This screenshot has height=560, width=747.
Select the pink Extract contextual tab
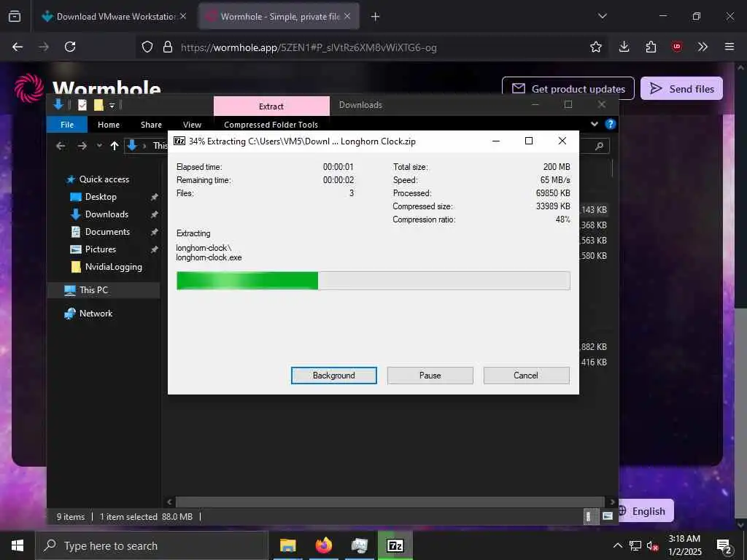point(271,106)
